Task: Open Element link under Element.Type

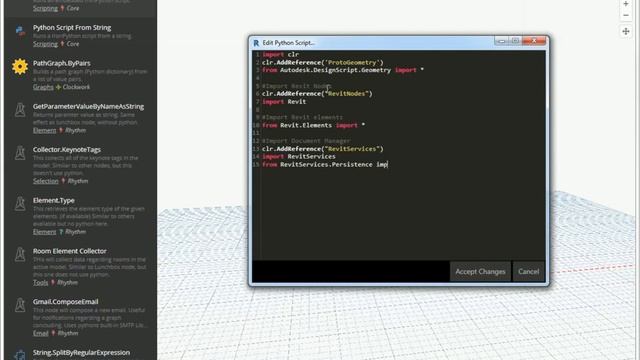Action: click(x=44, y=232)
